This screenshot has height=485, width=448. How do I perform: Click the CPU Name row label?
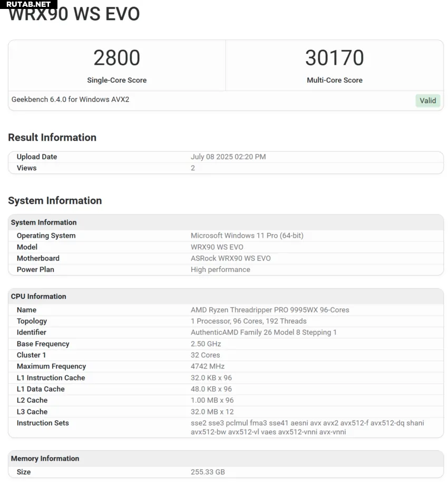click(x=26, y=310)
